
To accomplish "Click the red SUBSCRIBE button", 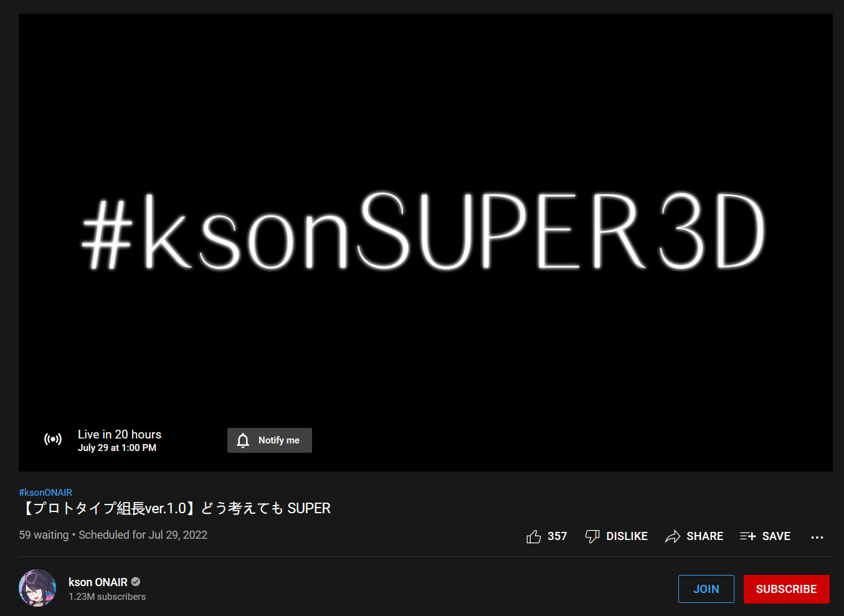I will click(787, 589).
